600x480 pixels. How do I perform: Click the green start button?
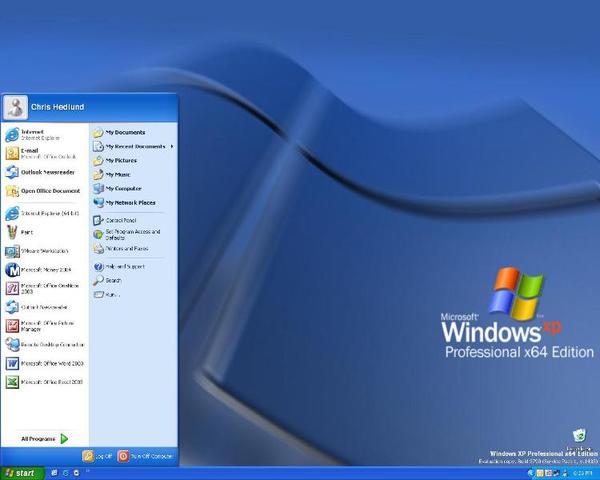coord(21,473)
